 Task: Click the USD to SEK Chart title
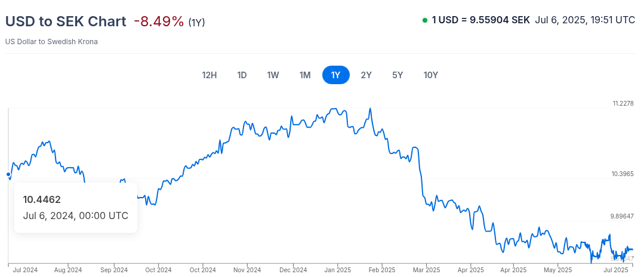(66, 21)
